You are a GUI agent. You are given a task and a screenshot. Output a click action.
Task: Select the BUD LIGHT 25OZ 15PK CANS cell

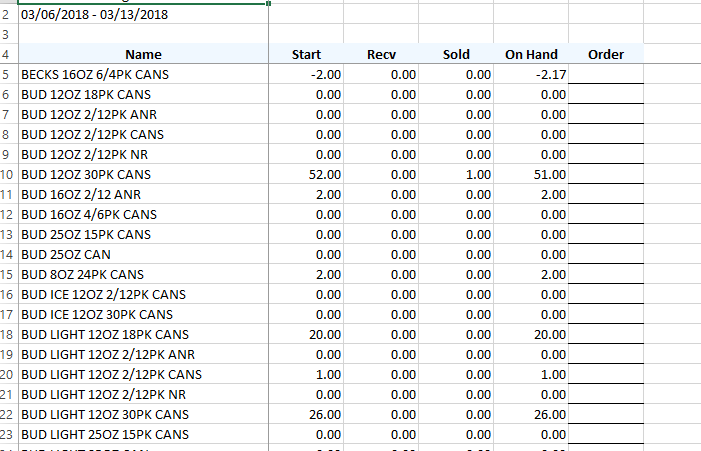pos(144,434)
